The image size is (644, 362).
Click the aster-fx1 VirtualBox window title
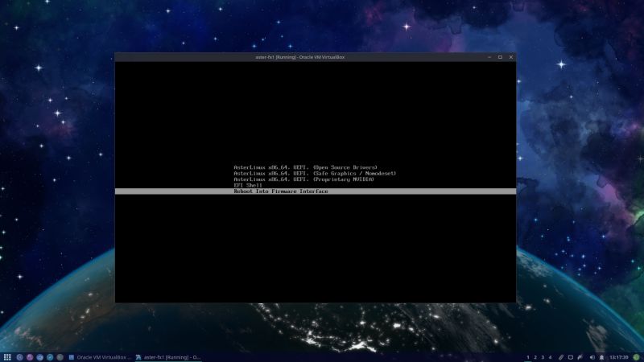[299, 57]
